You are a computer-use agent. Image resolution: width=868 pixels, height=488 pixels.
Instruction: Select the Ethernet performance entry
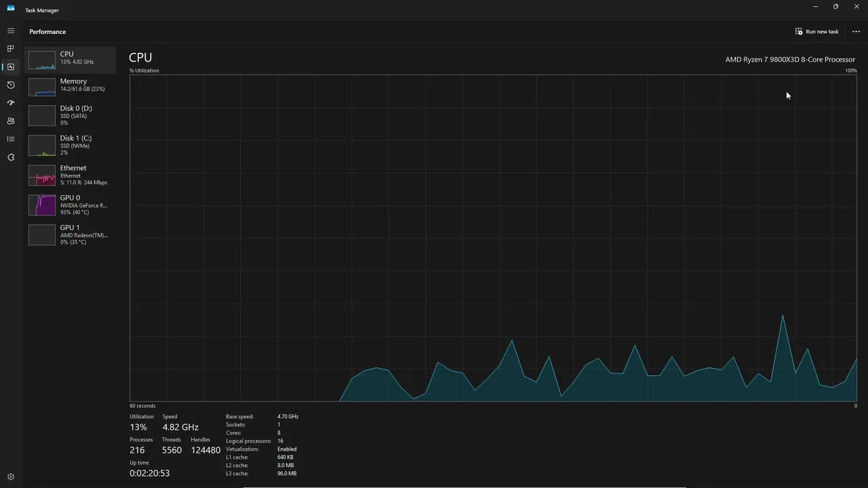71,175
